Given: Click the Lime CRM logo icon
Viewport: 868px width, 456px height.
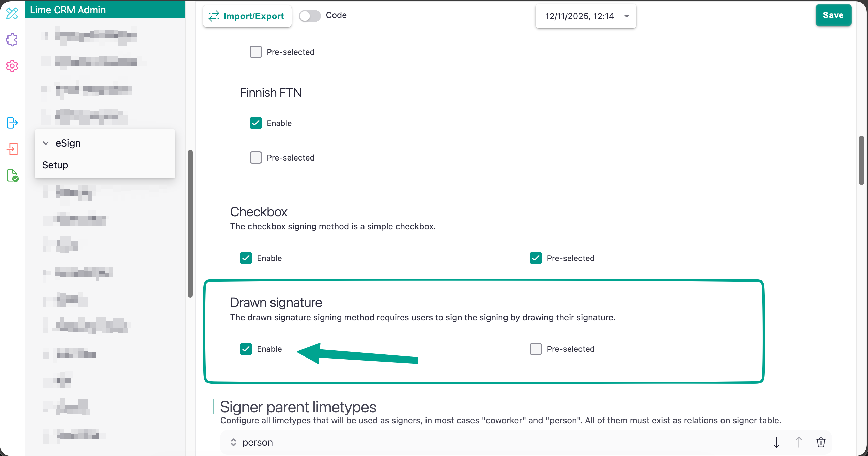Looking at the screenshot, I should (12, 14).
